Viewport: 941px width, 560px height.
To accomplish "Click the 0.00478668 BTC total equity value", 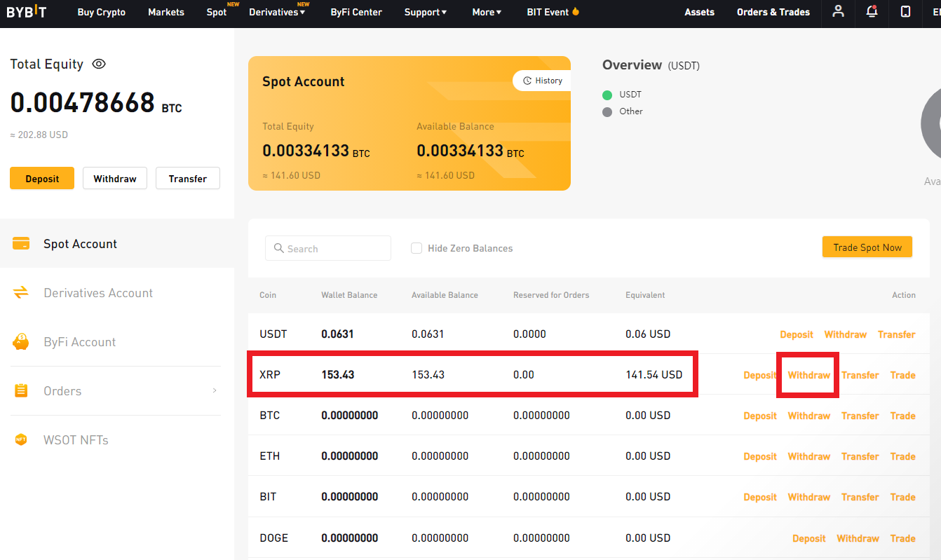I will pyautogui.click(x=96, y=103).
